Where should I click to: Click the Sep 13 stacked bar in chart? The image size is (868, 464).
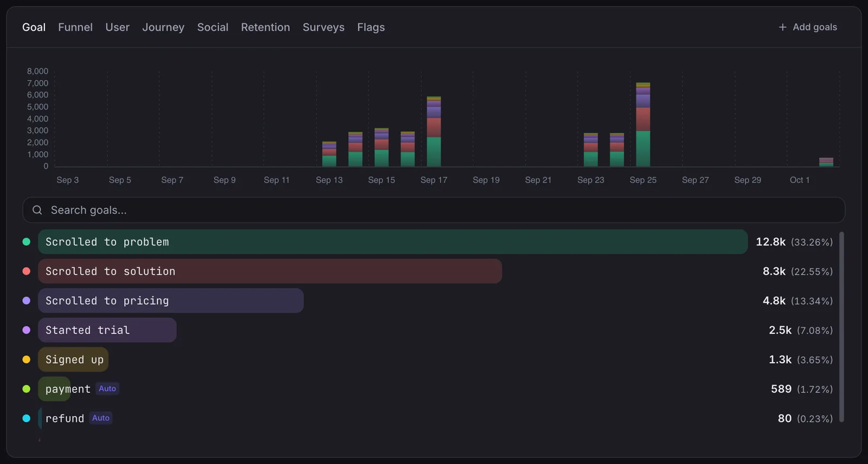tap(329, 154)
